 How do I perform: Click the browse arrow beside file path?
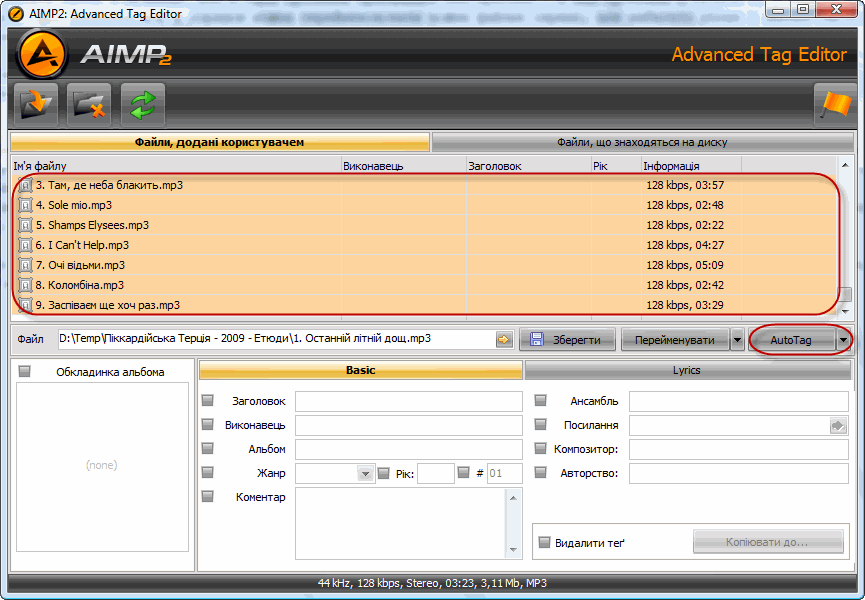[504, 339]
